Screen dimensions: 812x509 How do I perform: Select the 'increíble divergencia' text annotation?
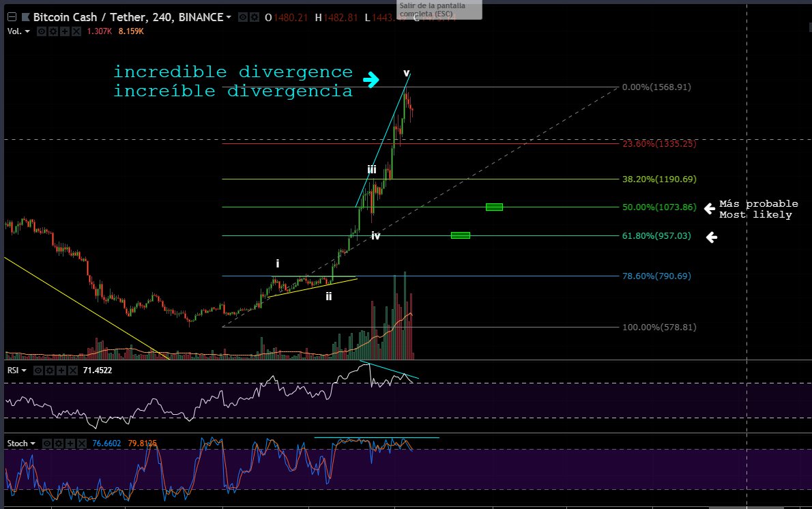[x=233, y=91]
